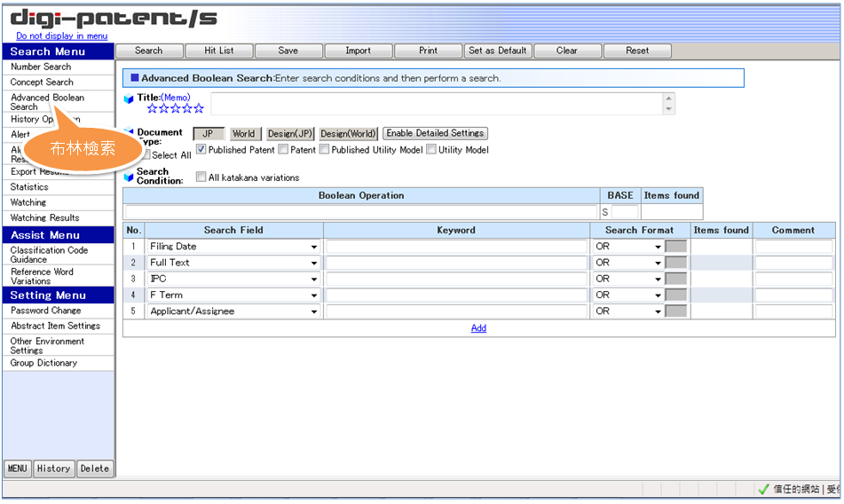This screenshot has width=844, height=504.
Task: Click trusted sites checkmark icon in status bar
Action: point(762,490)
